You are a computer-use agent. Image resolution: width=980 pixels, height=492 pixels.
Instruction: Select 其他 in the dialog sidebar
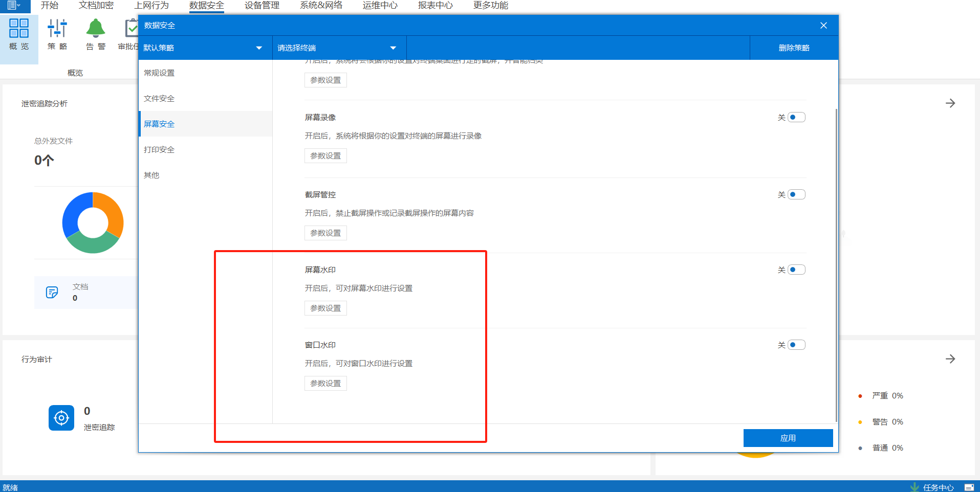[x=205, y=175]
